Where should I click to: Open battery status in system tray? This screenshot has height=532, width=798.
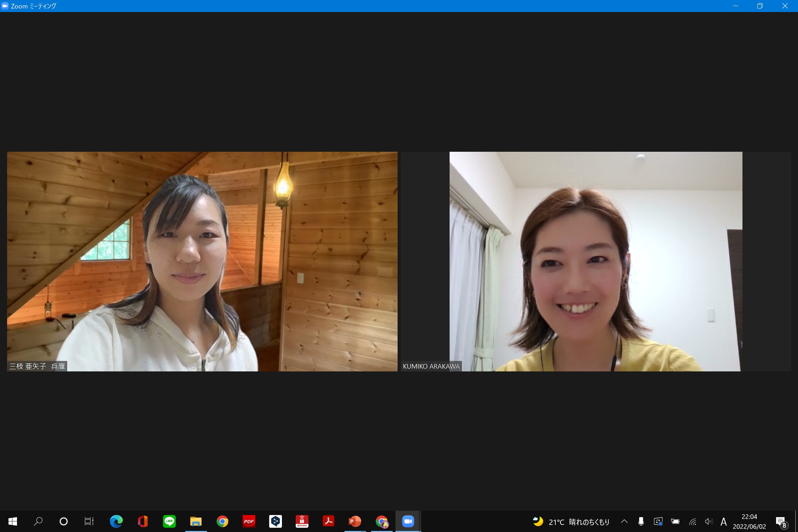675,521
